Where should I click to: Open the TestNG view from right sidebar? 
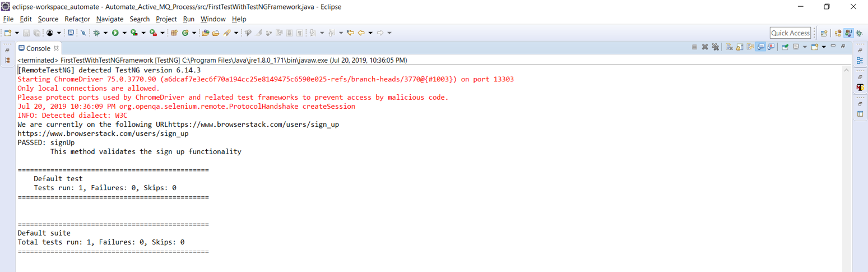point(860,87)
